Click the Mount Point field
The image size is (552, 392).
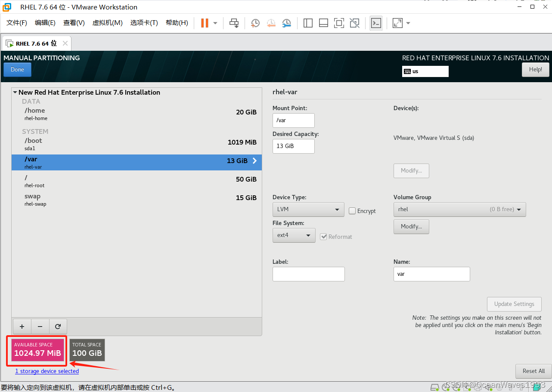click(294, 120)
